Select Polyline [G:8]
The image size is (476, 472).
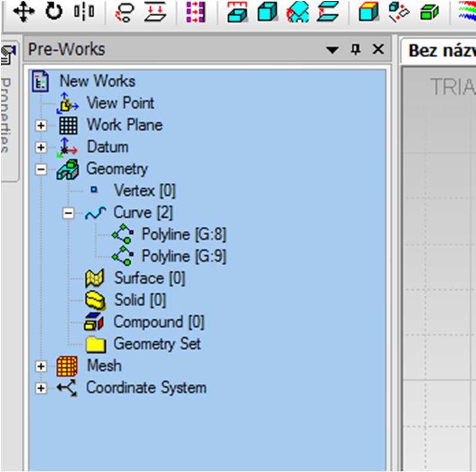184,235
